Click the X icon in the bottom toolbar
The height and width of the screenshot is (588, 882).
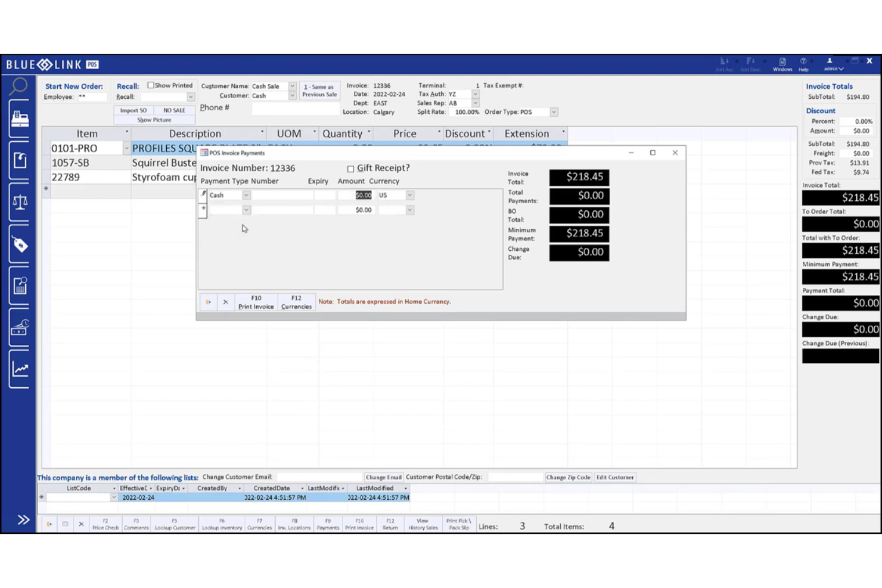[x=81, y=524]
